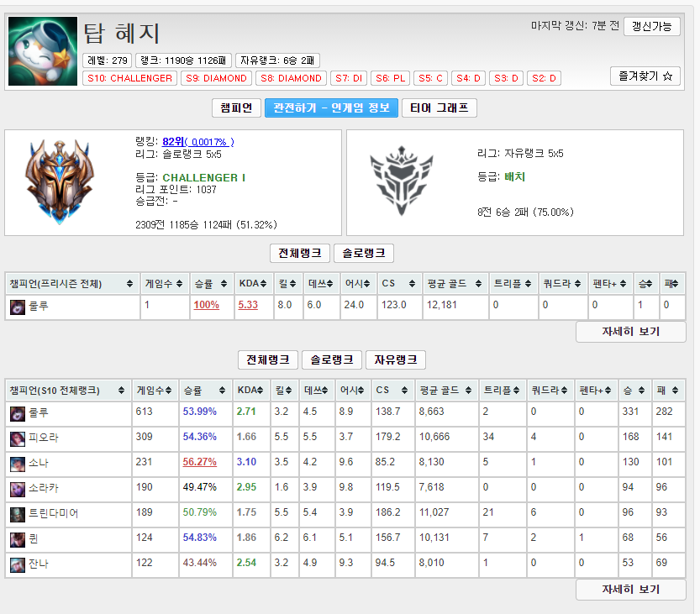Click the 소나 champion icon
This screenshot has width=700, height=614.
point(18,464)
